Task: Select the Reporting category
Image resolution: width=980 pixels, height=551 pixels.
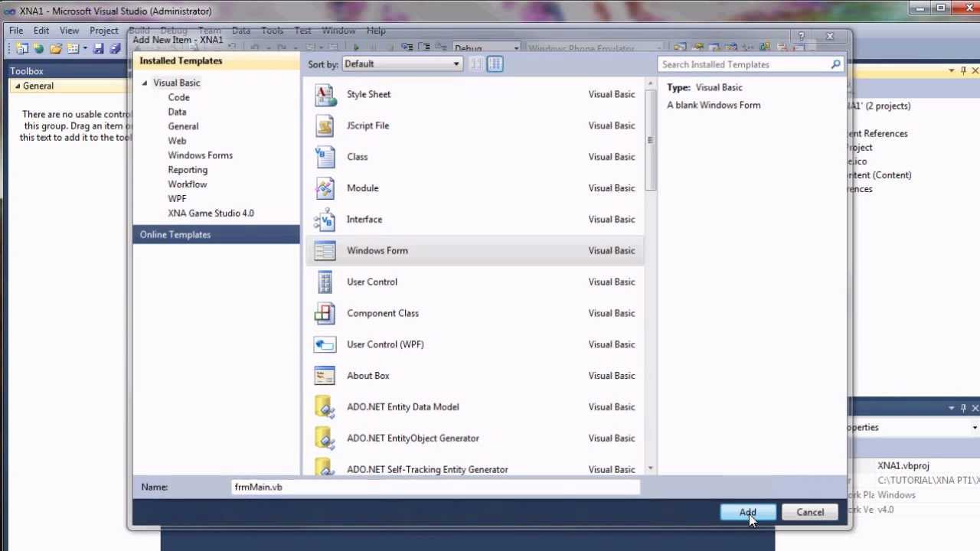Action: (x=188, y=170)
